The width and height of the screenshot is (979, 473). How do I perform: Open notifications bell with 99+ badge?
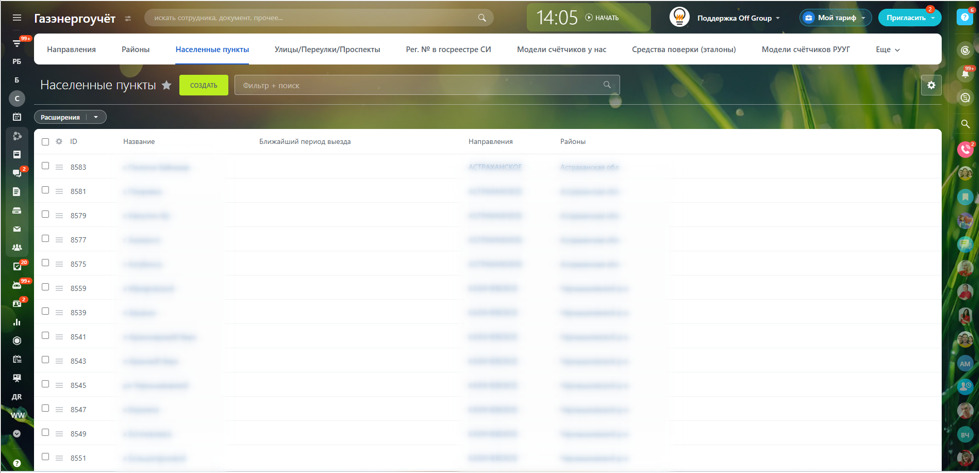pos(966,74)
